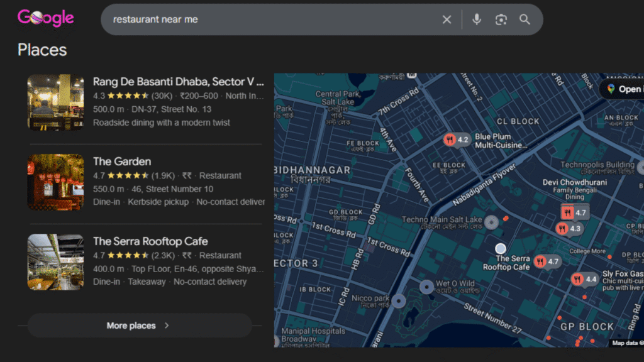The image size is (644, 362).
Task: Start voice search with microphone icon
Action: (x=477, y=19)
